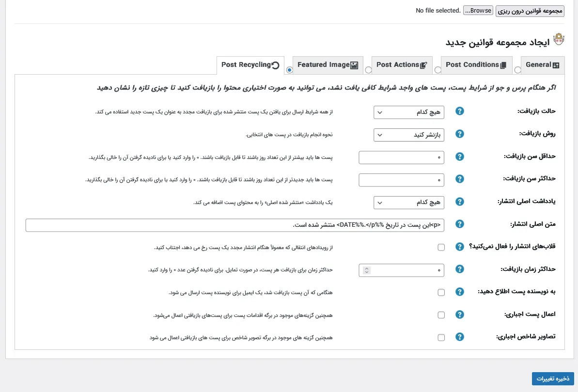The height and width of the screenshot is (392, 578).
Task: Click help icon for روش بازیافت
Action: (x=459, y=134)
